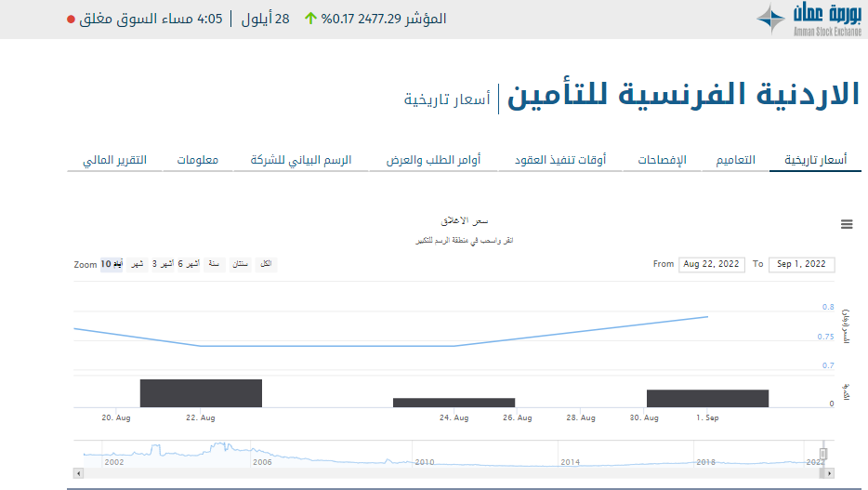Select the 10 أيام zoom range
Viewport: 868px width, 490px height.
click(111, 264)
